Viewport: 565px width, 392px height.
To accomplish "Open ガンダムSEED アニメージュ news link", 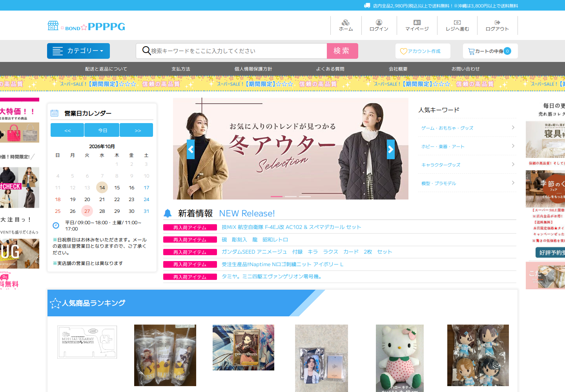I will pyautogui.click(x=307, y=252).
